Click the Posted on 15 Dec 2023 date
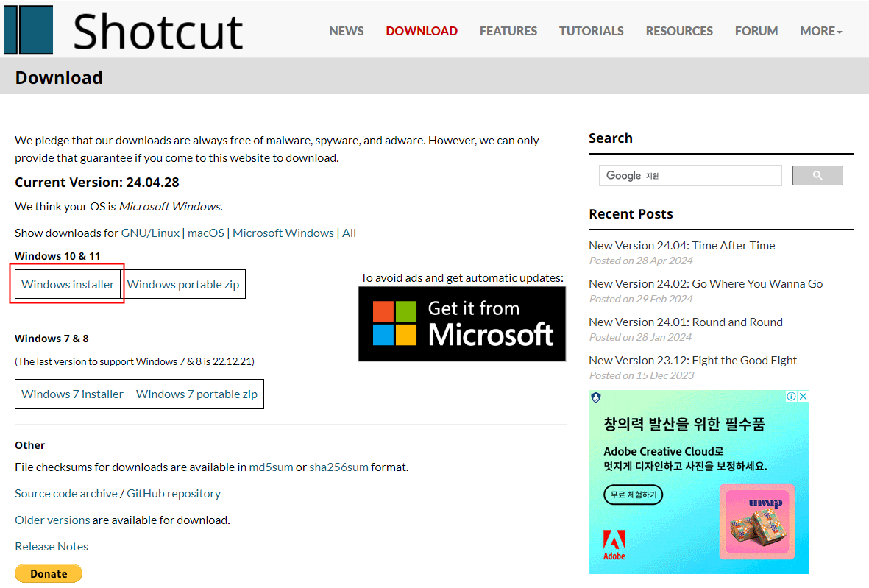 click(641, 375)
